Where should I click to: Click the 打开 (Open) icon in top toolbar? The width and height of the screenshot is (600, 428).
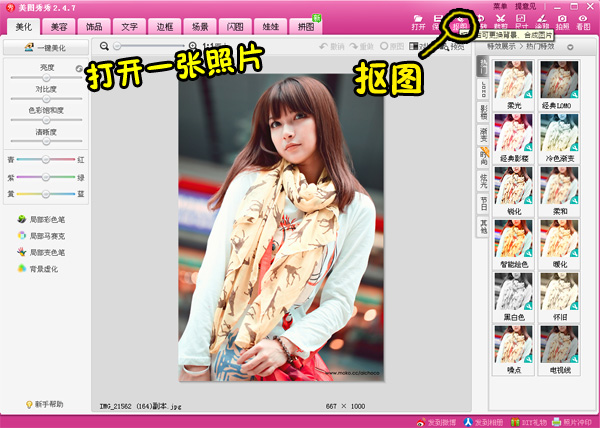(418, 22)
